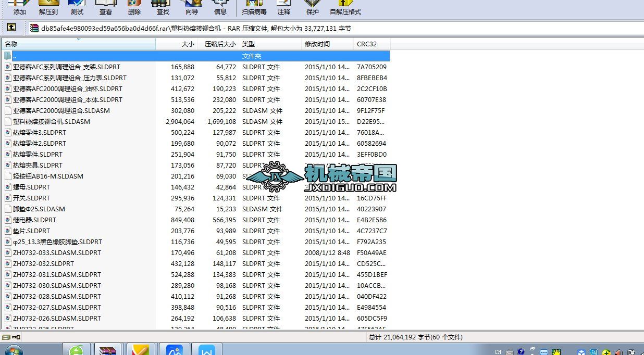Select file name 脚垫Φ25.SLDASM
Screen dimensions: 644x355
tap(39, 209)
